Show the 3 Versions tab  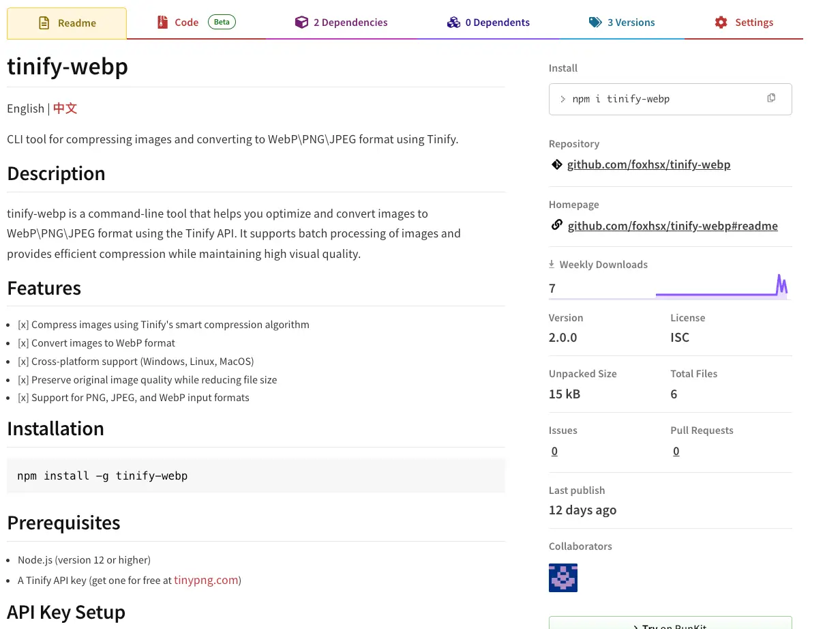[622, 23]
